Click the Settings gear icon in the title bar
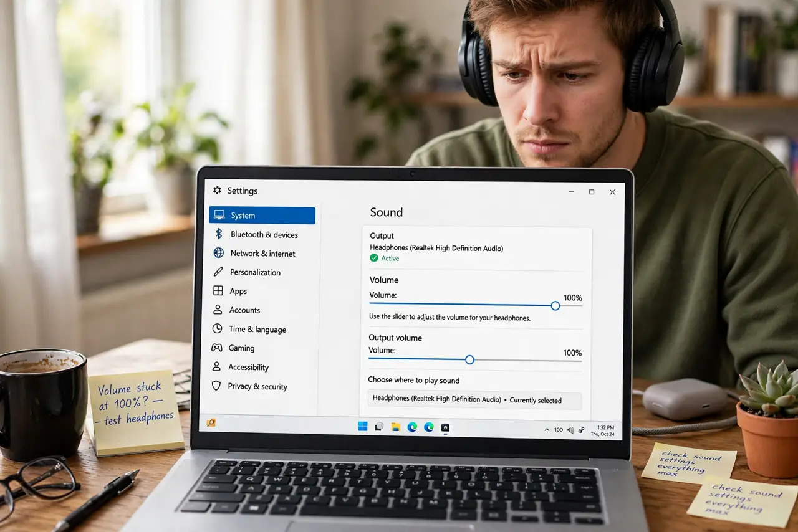798x532 pixels. coord(217,191)
